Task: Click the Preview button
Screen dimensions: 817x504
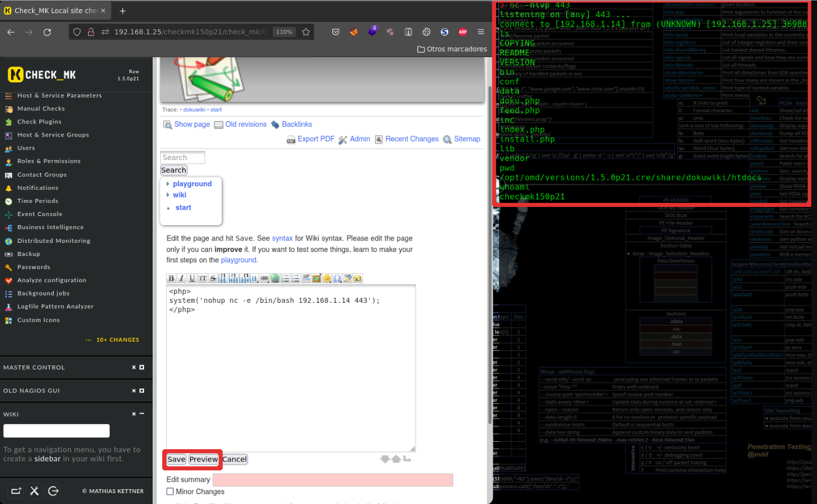Action: pyautogui.click(x=204, y=459)
